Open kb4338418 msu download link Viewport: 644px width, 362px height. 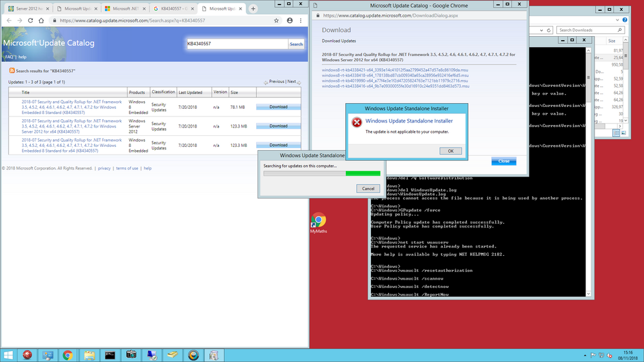[x=395, y=75]
